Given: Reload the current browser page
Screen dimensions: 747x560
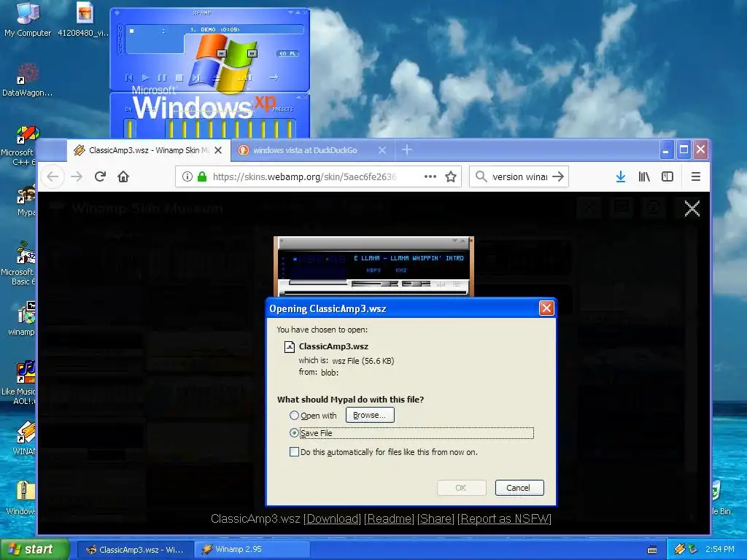Looking at the screenshot, I should [100, 176].
